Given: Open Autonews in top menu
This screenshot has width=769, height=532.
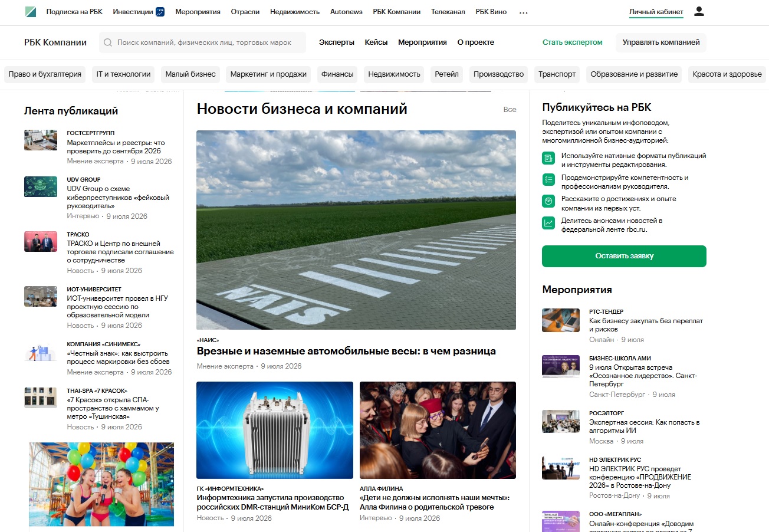Looking at the screenshot, I should (x=346, y=12).
